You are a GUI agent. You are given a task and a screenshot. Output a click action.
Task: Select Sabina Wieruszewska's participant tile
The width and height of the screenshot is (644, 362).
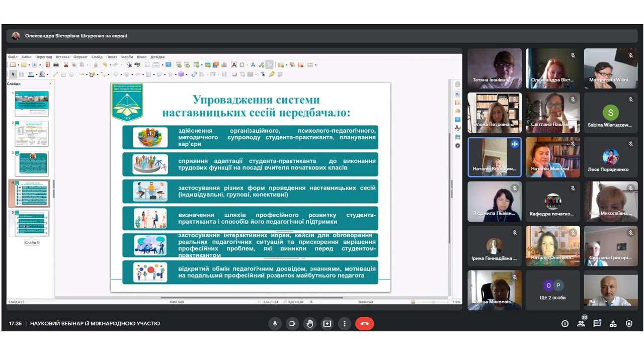[610, 114]
